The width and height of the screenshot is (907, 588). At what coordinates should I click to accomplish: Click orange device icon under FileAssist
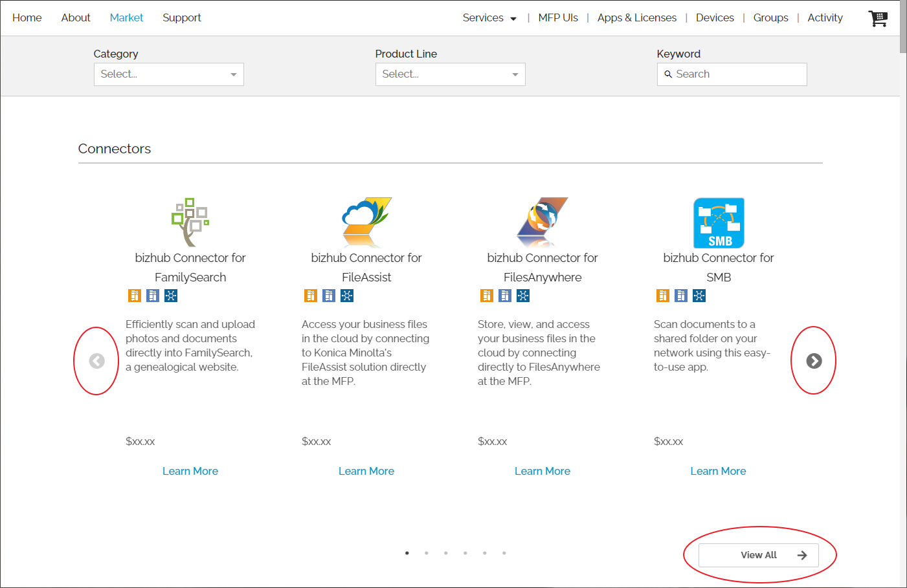pos(311,296)
